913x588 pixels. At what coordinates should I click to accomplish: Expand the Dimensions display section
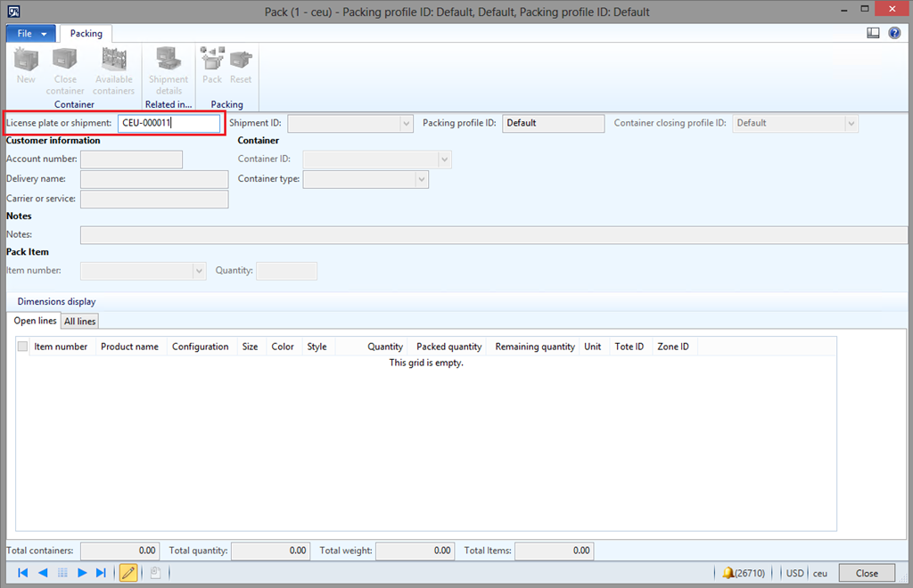point(56,301)
